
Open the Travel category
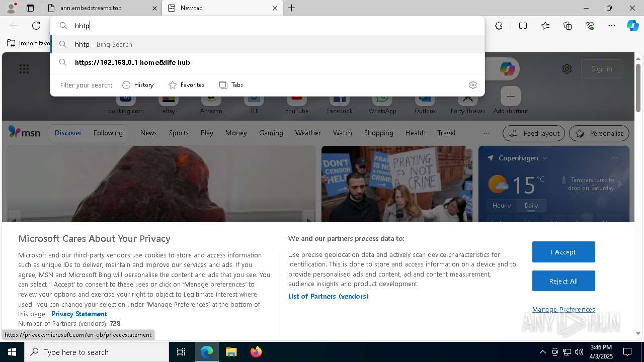pos(446,133)
